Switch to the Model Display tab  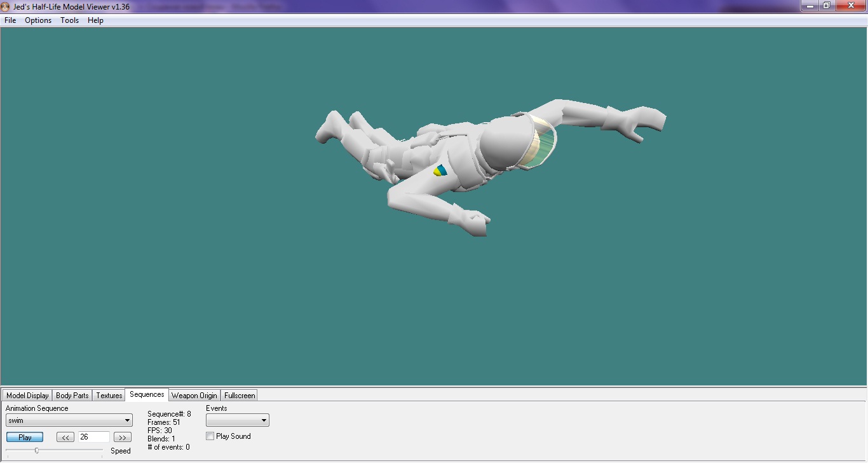[x=27, y=396]
